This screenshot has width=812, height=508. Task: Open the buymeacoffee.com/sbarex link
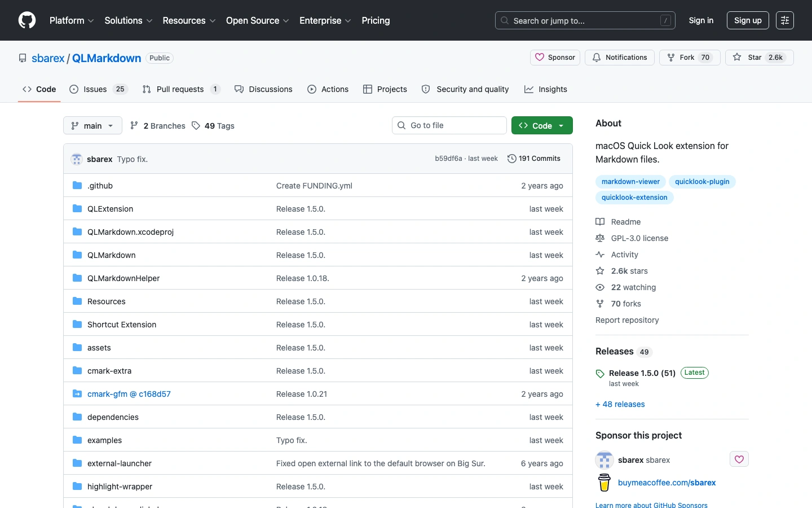(x=667, y=483)
